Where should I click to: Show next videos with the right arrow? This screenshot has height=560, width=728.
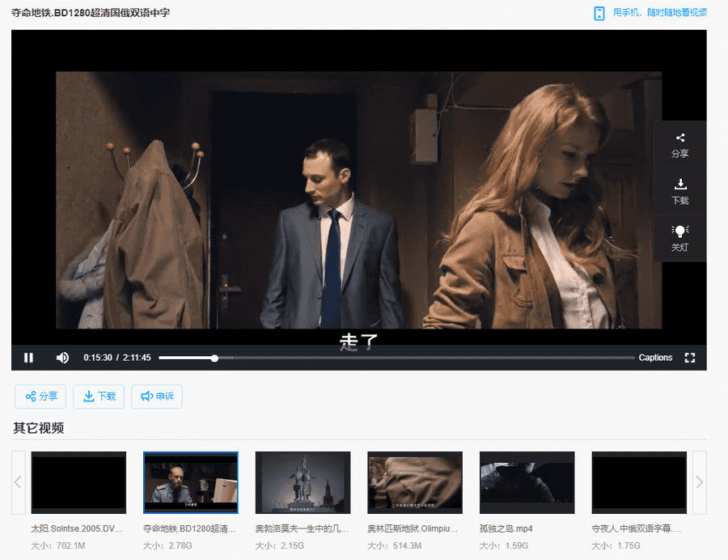(x=700, y=482)
